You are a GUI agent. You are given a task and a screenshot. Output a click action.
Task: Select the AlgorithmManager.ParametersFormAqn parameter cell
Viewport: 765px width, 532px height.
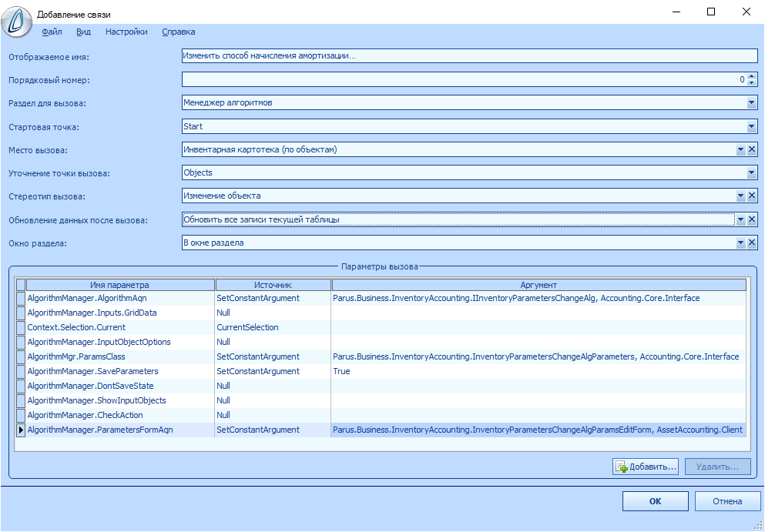(120, 430)
